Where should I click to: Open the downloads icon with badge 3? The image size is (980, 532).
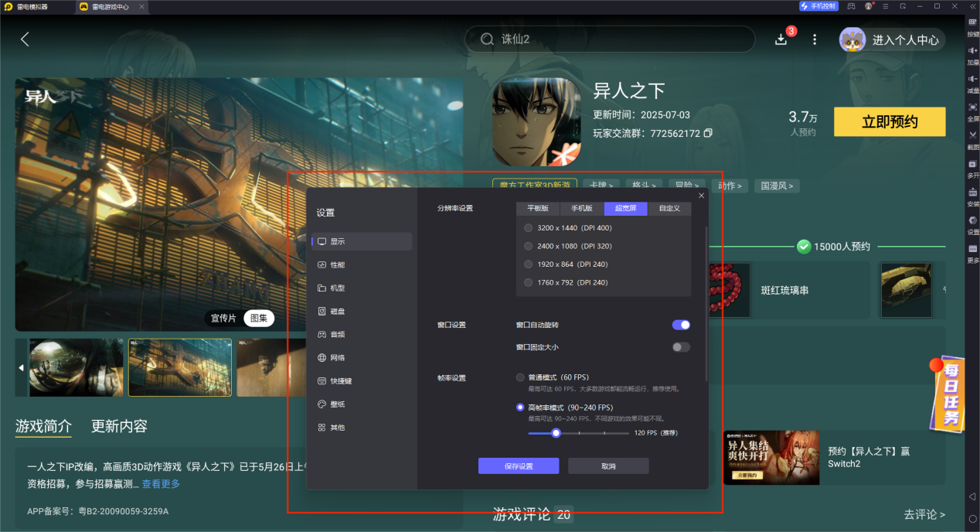tap(781, 39)
